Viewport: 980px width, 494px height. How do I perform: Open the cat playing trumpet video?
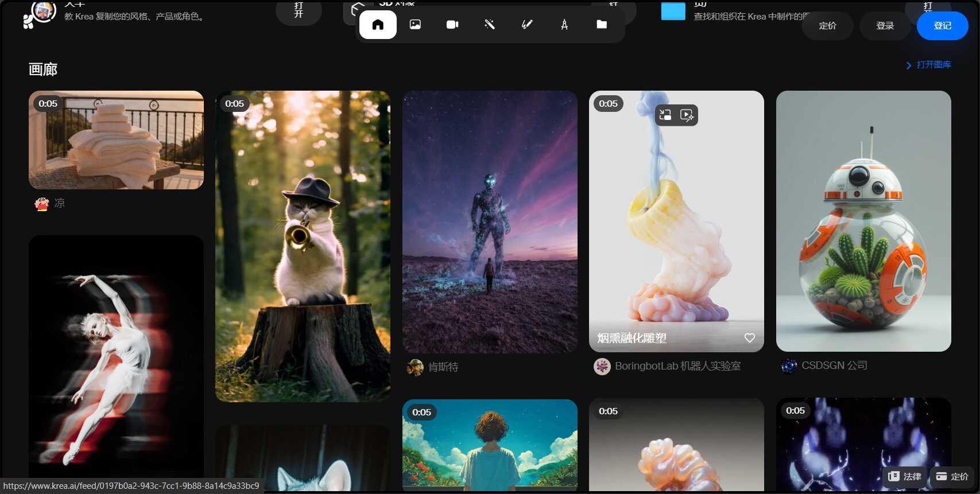click(x=303, y=246)
